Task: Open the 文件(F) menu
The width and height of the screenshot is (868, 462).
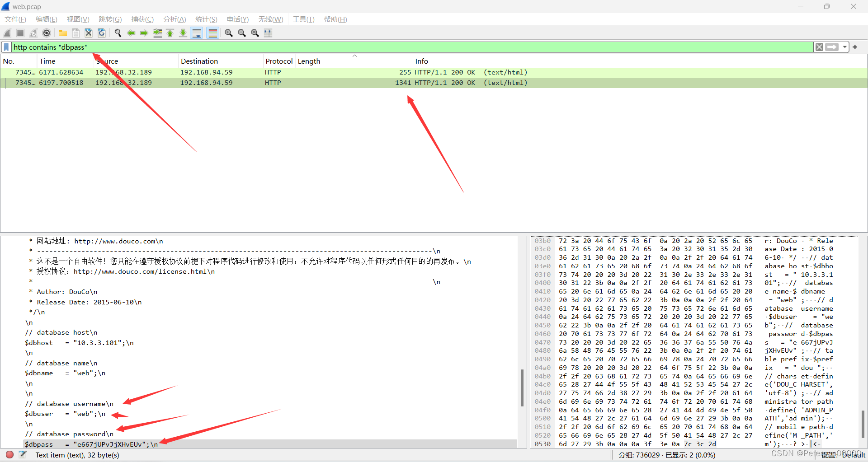Action: click(15, 19)
